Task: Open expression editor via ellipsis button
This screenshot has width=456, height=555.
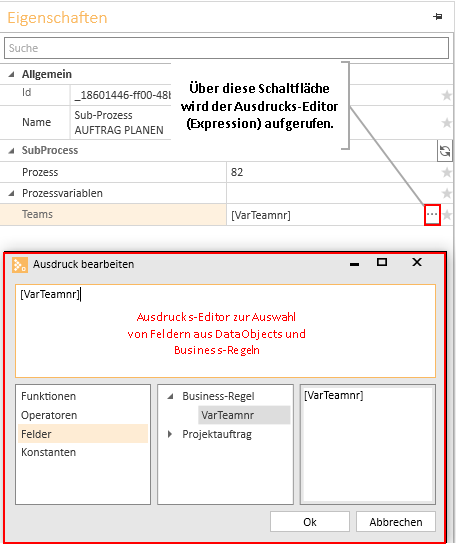Action: pos(432,214)
